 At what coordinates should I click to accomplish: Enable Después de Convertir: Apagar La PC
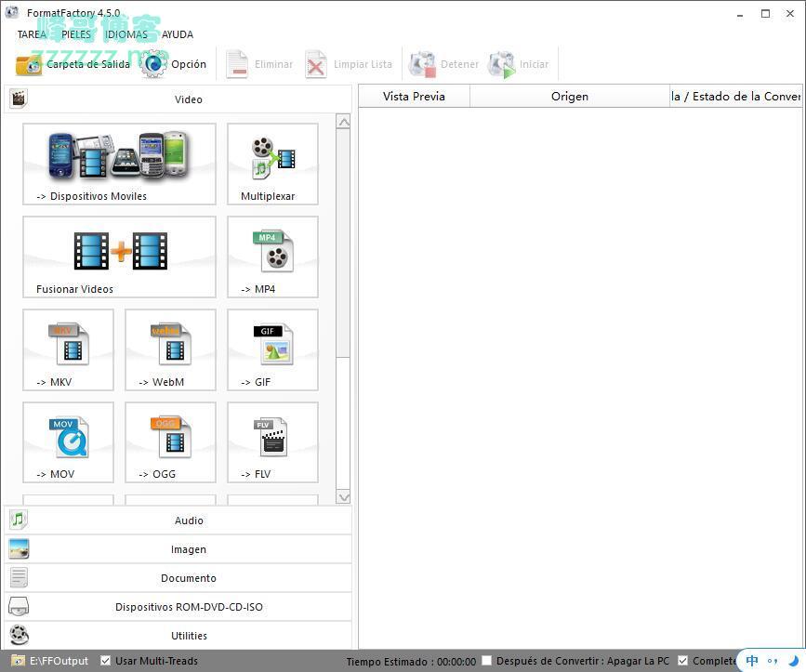486,661
